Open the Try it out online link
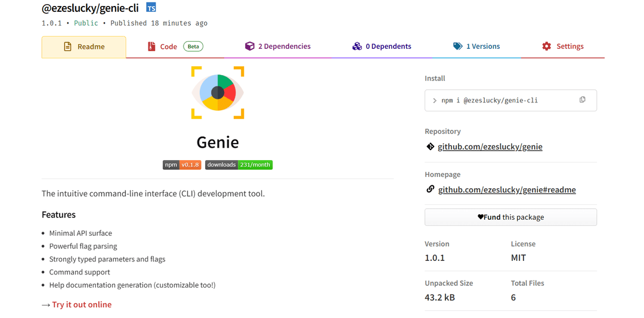The image size is (644, 318). coord(82,304)
